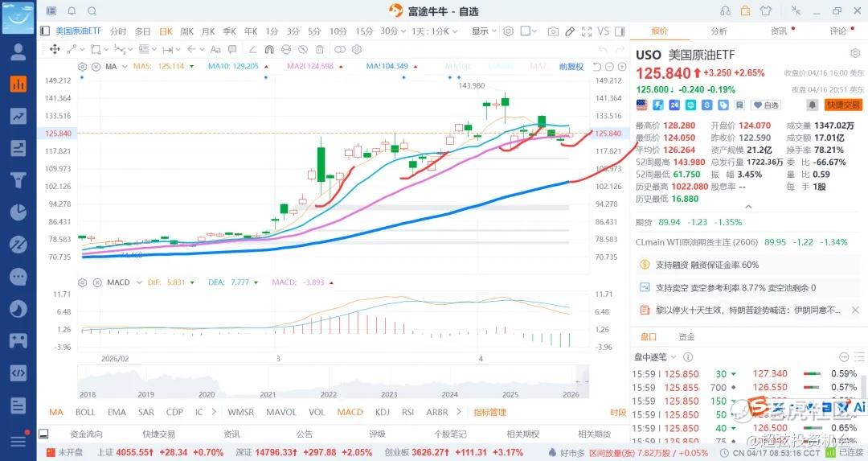Open the stock screener funnel sidebar icon
The image size is (868, 461).
tap(18, 180)
